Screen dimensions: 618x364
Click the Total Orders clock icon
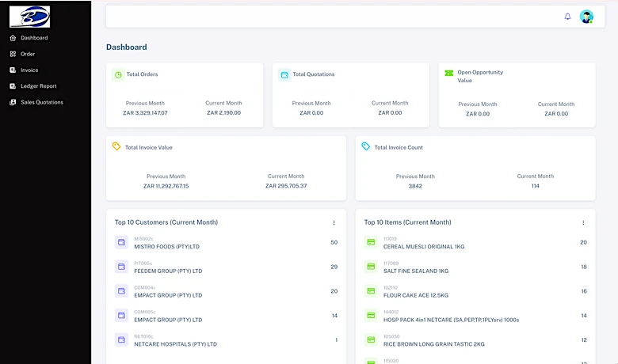[x=118, y=74]
